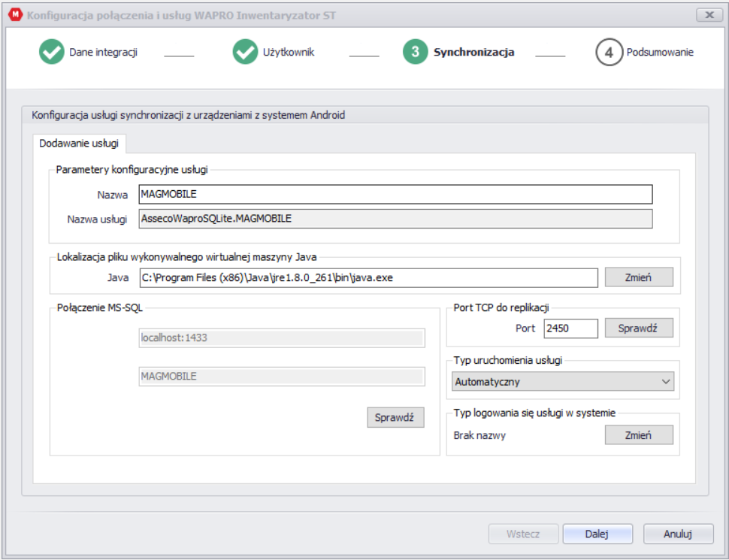Click the Port TCP do replikacji group label
Viewport: 729px width, 560px height.
coord(501,307)
